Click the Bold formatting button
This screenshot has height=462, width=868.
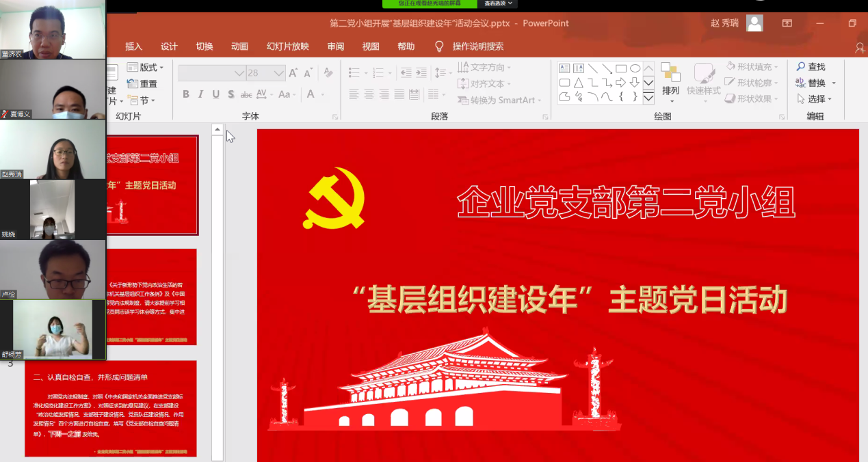pyautogui.click(x=186, y=94)
